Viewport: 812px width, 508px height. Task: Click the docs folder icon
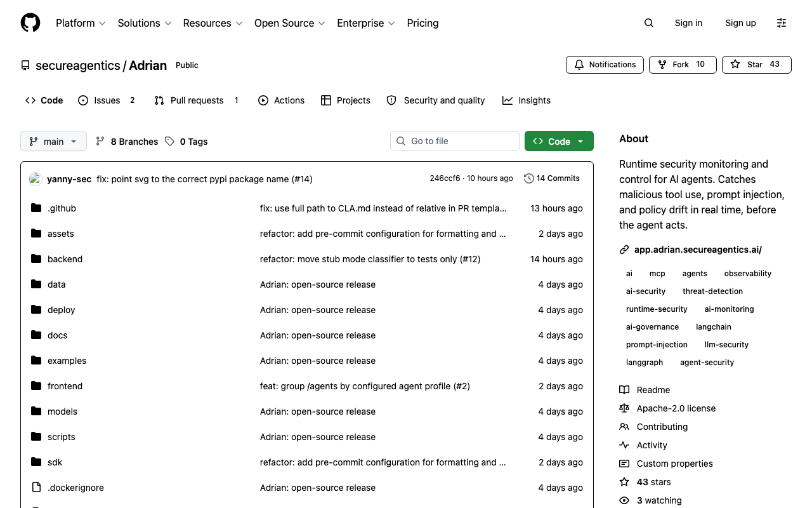coord(36,335)
